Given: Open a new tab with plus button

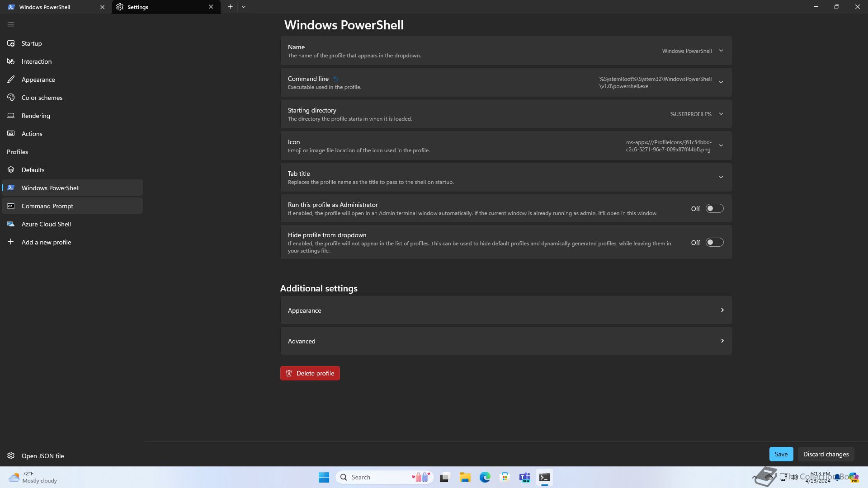Looking at the screenshot, I should point(230,7).
